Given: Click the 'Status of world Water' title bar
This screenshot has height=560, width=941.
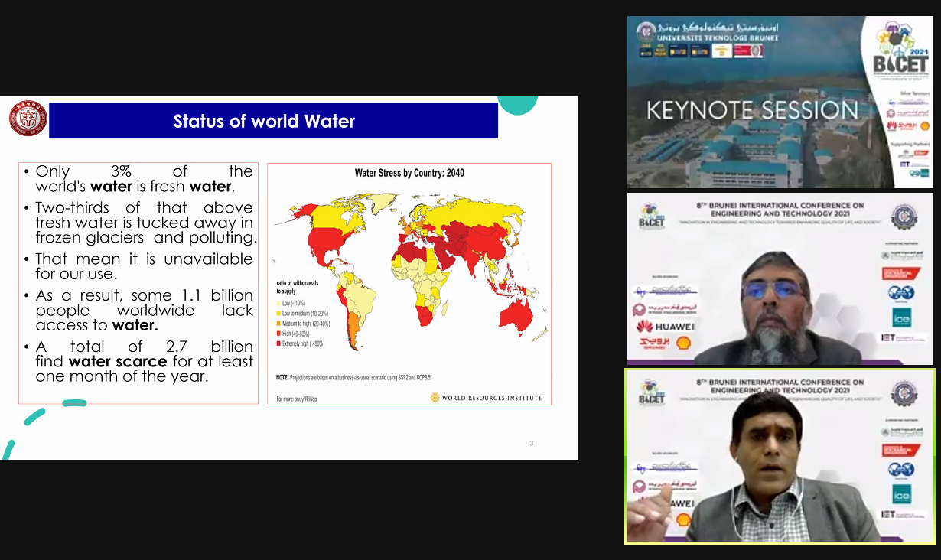Looking at the screenshot, I should [x=273, y=121].
